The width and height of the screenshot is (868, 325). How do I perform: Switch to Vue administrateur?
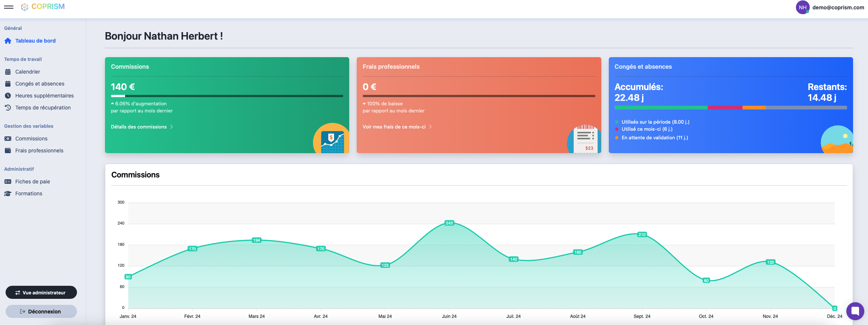pyautogui.click(x=41, y=292)
